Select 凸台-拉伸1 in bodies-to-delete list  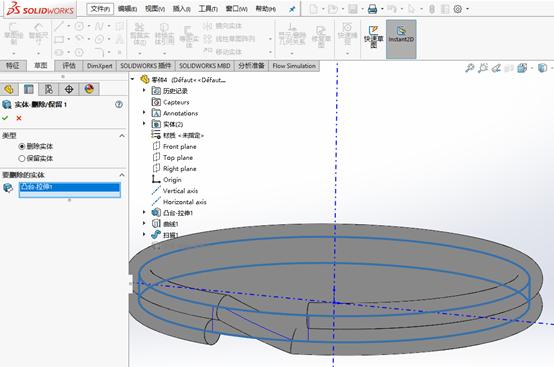click(70, 187)
